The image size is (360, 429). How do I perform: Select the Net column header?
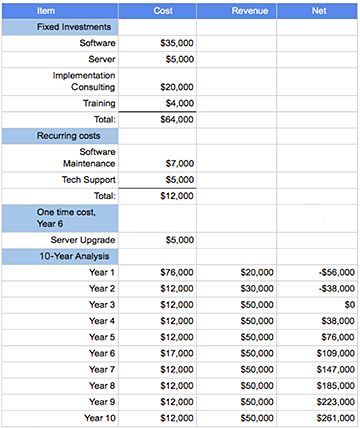click(x=317, y=11)
